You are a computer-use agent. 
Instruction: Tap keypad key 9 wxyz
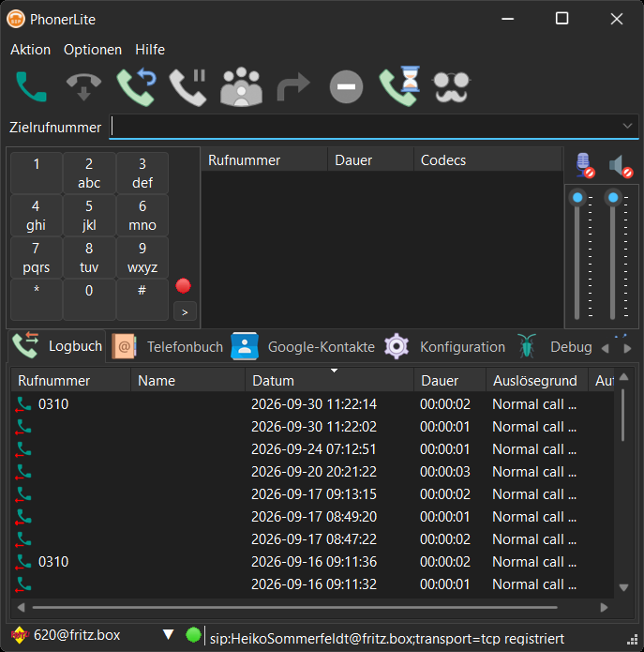[142, 257]
